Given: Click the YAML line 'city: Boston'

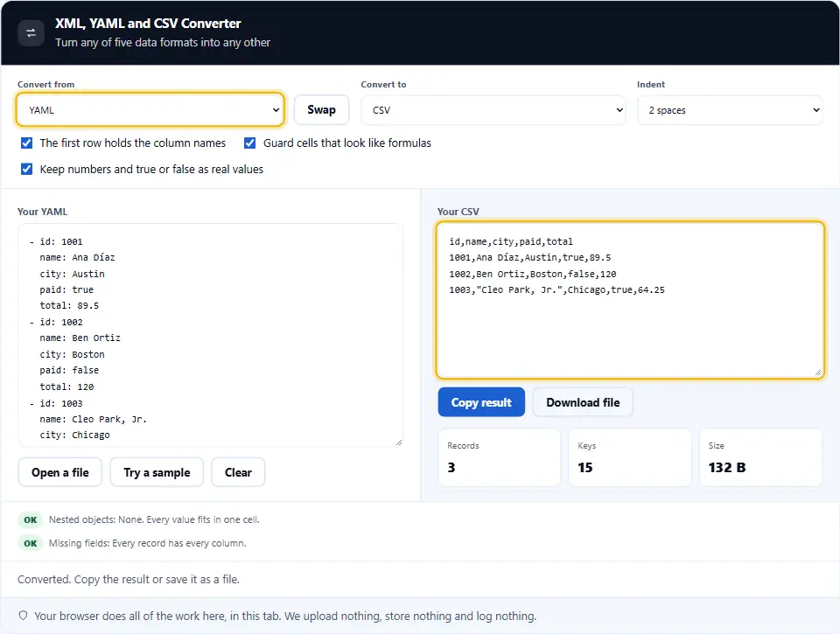Looking at the screenshot, I should coord(72,354).
